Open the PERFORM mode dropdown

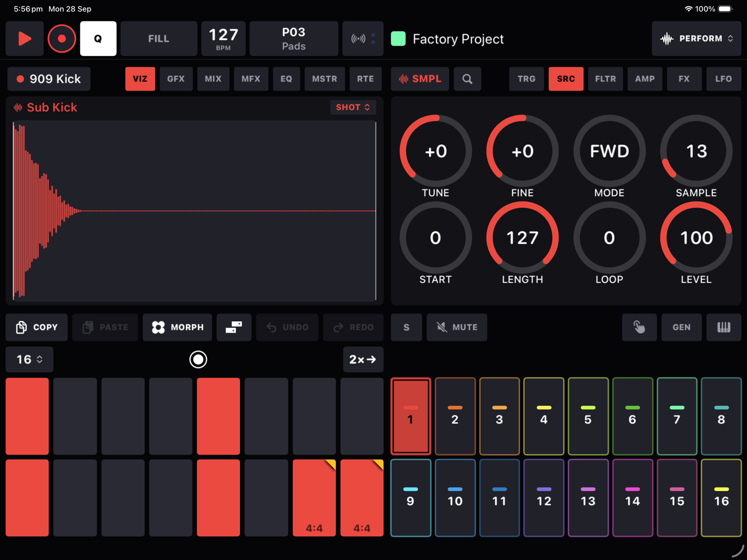tap(697, 39)
